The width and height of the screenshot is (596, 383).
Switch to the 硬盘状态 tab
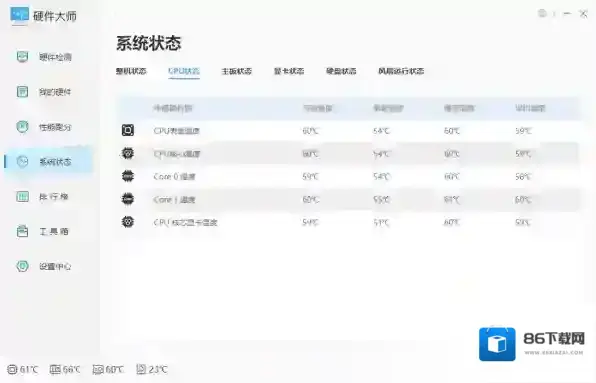coord(341,71)
